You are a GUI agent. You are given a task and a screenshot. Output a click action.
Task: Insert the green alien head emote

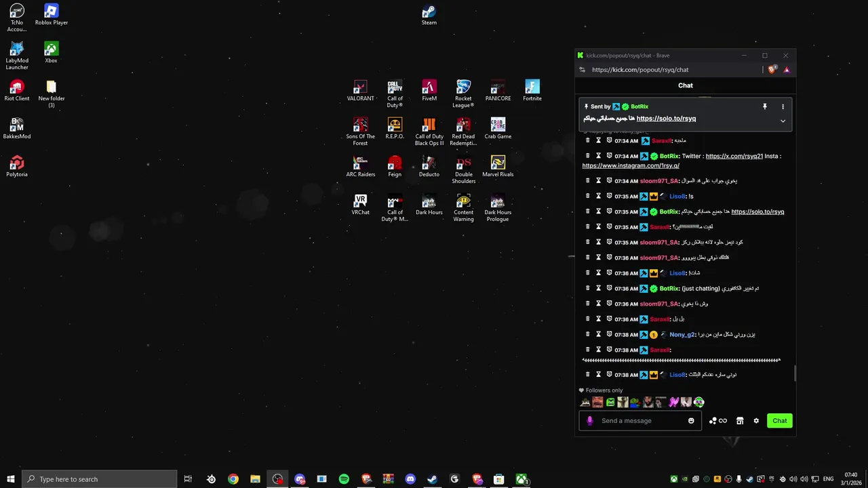[699, 402]
